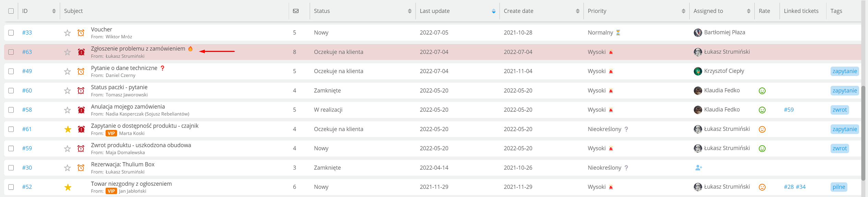Image resolution: width=868 pixels, height=197 pixels.
Task: Tick checkbox for ticket #61
Action: [11, 129]
